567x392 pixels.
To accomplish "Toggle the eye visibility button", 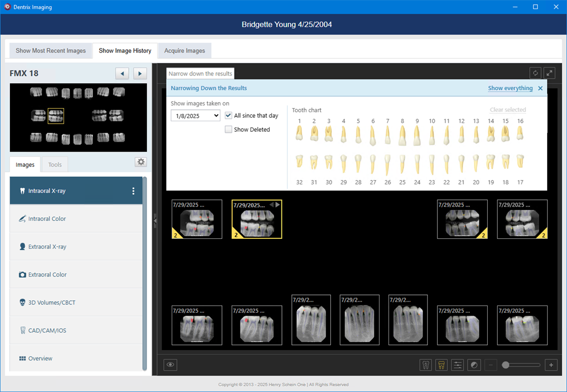I will point(170,365).
